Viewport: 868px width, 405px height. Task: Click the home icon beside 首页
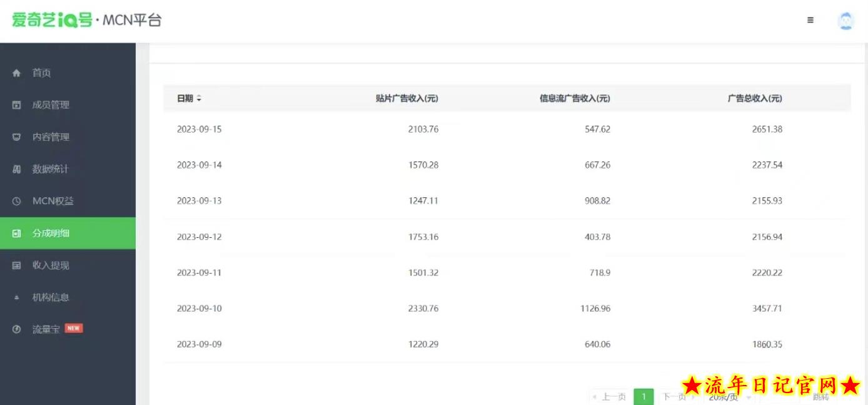tap(17, 73)
